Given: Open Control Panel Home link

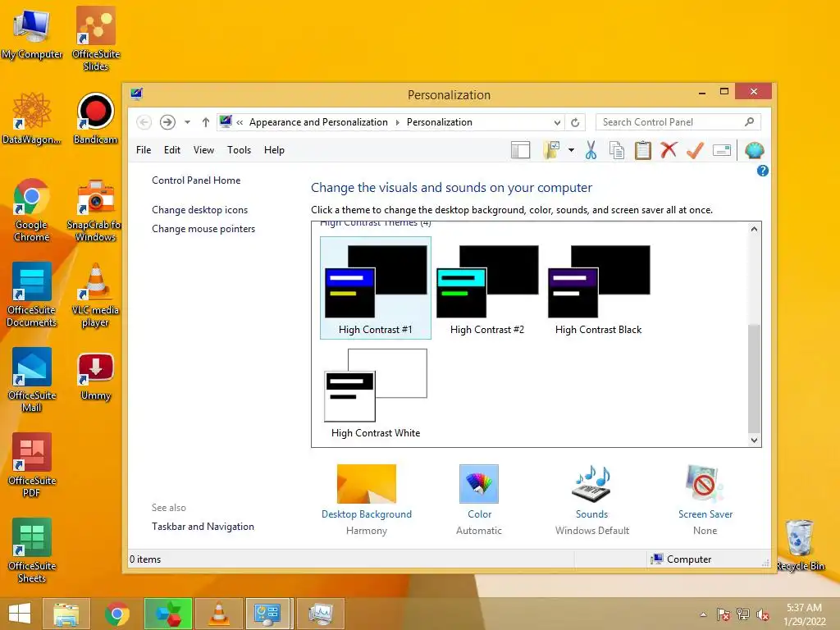Looking at the screenshot, I should (x=196, y=180).
